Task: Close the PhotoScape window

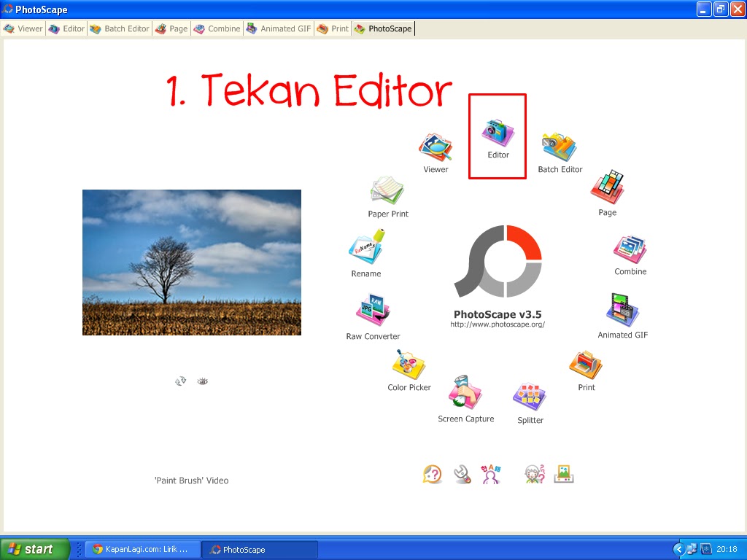Action: [x=737, y=9]
